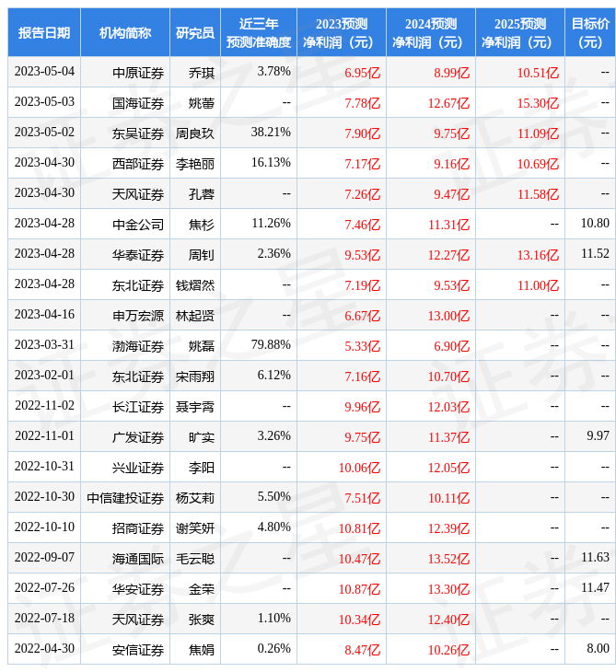Click 2023 forecast value 10.06亿

(359, 468)
